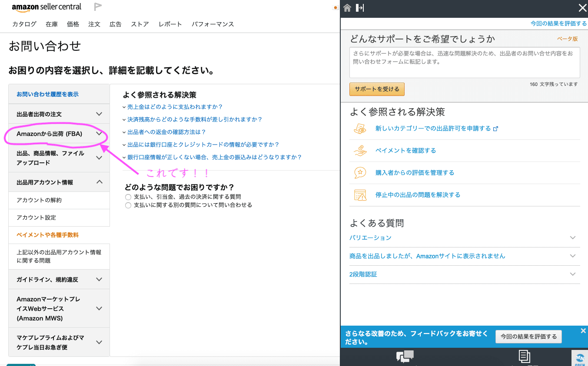This screenshot has width=588, height=366.
Task: Open the 価格 menu
Action: (x=73, y=24)
